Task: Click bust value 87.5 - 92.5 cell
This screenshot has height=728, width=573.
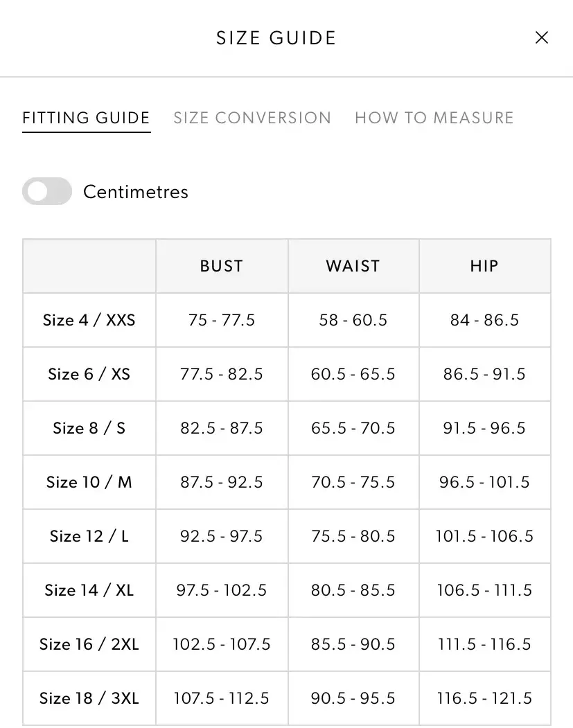Action: (x=222, y=482)
